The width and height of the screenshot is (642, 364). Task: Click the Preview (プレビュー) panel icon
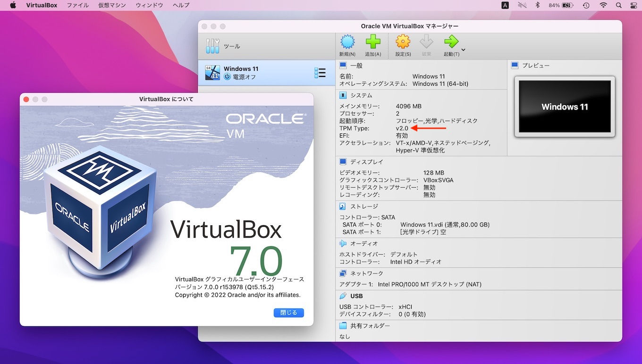pos(515,66)
